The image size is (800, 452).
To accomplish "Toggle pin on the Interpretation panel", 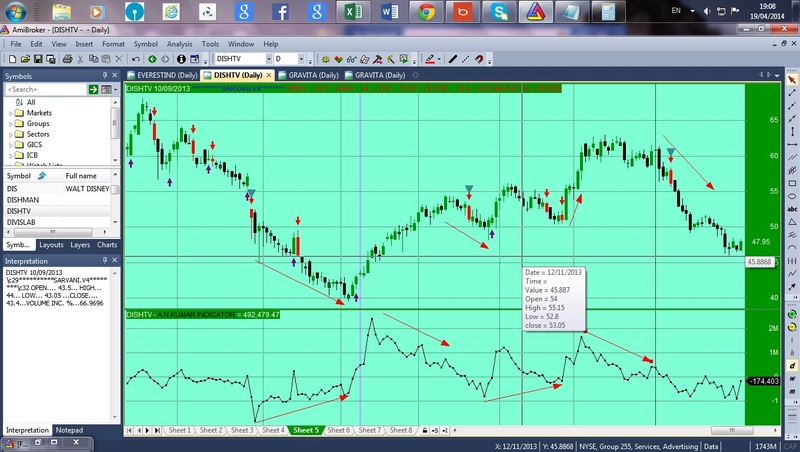I will click(105, 260).
